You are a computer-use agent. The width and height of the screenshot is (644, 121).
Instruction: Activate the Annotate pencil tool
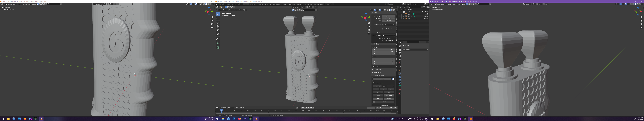[218, 39]
